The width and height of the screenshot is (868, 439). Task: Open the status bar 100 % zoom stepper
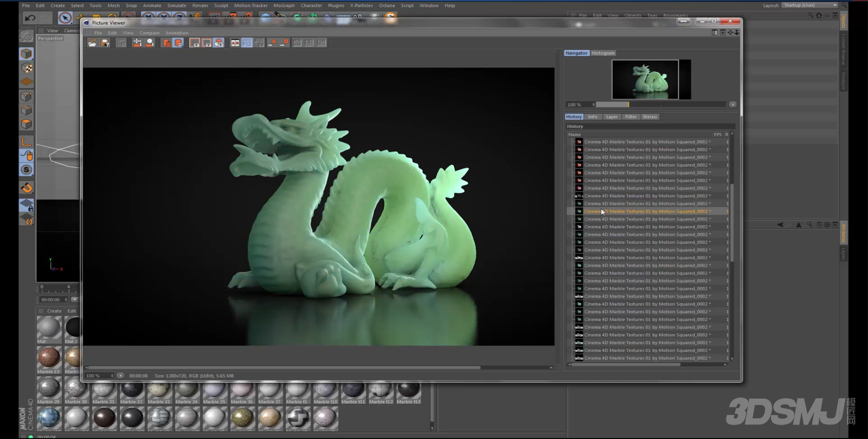(x=112, y=376)
